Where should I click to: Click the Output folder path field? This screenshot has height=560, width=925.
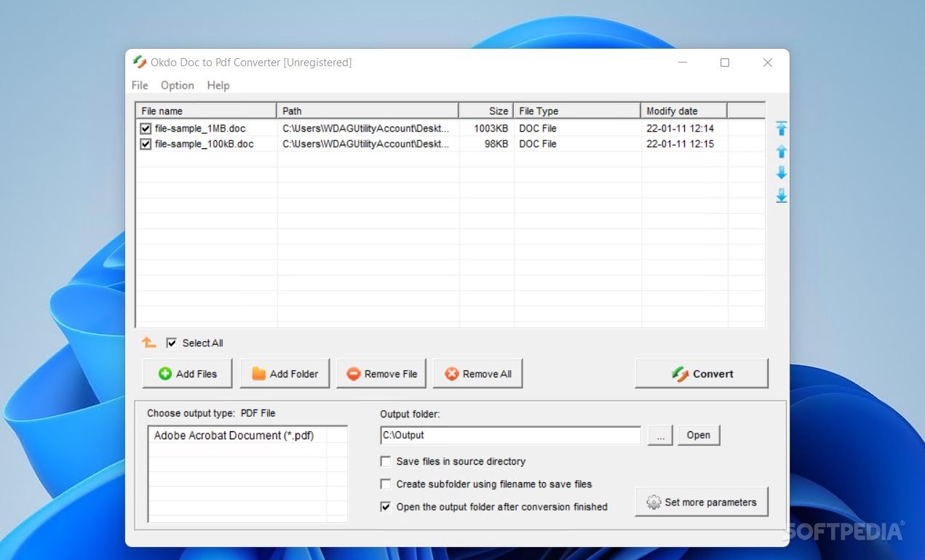click(510, 435)
